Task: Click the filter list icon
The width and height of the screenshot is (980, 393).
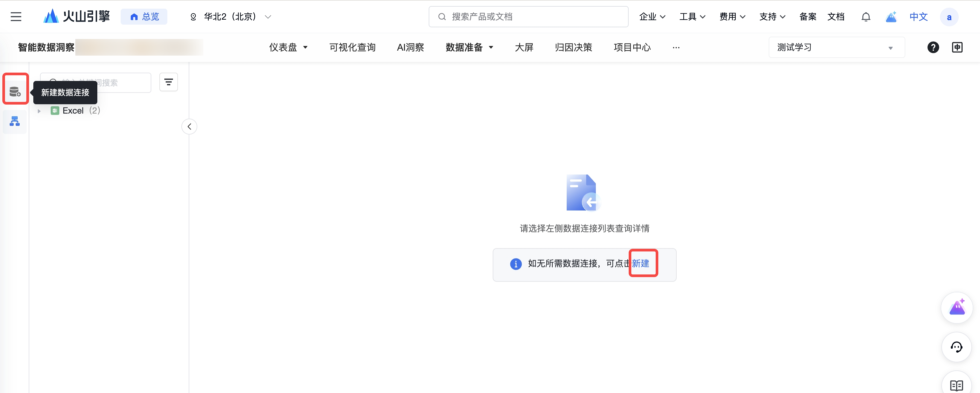Action: point(169,82)
